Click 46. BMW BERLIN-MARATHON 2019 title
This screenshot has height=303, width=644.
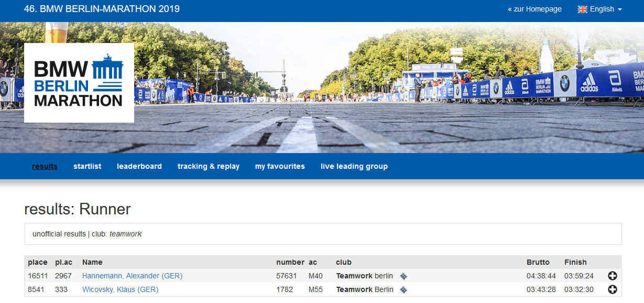(x=102, y=9)
